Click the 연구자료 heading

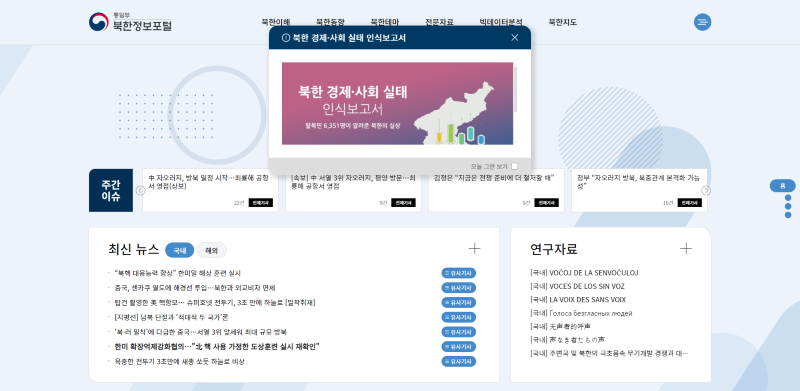(554, 249)
